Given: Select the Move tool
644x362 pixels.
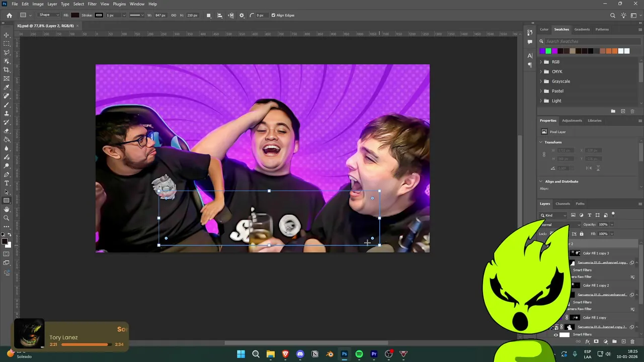Looking at the screenshot, I should pos(7,35).
